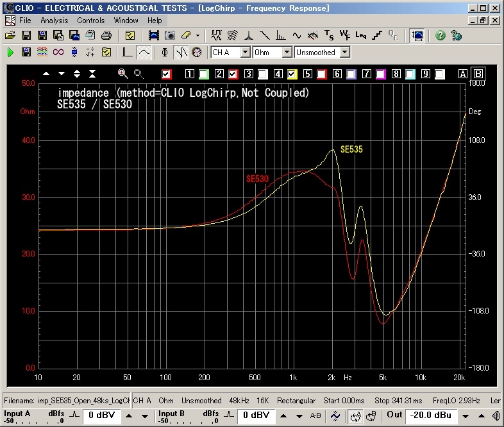Click the zoom-in magnifier above graph
Image resolution: width=504 pixels, height=427 pixels.
(122, 74)
